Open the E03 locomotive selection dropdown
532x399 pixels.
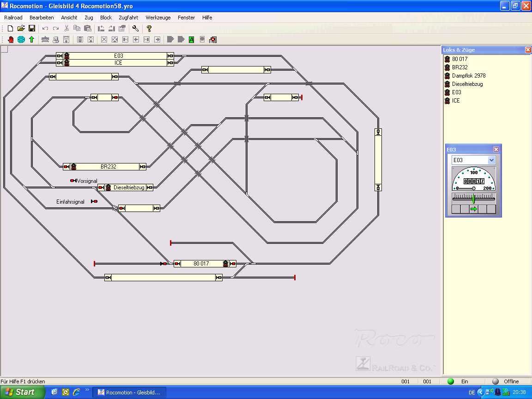[491, 160]
